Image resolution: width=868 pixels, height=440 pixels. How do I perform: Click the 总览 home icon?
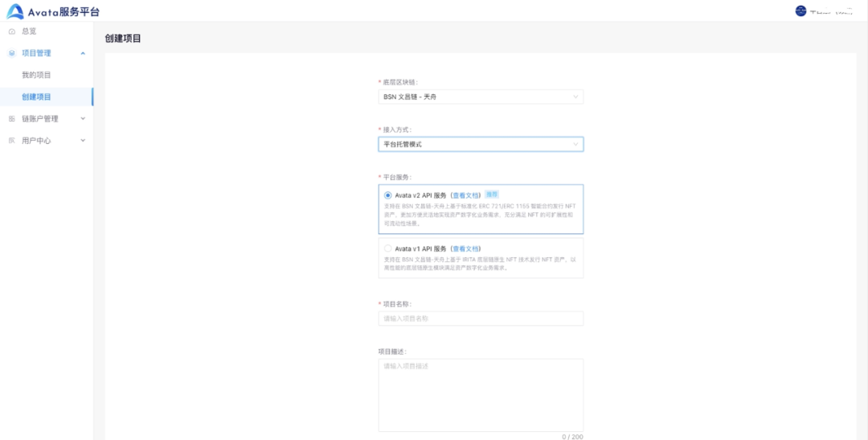(12, 31)
